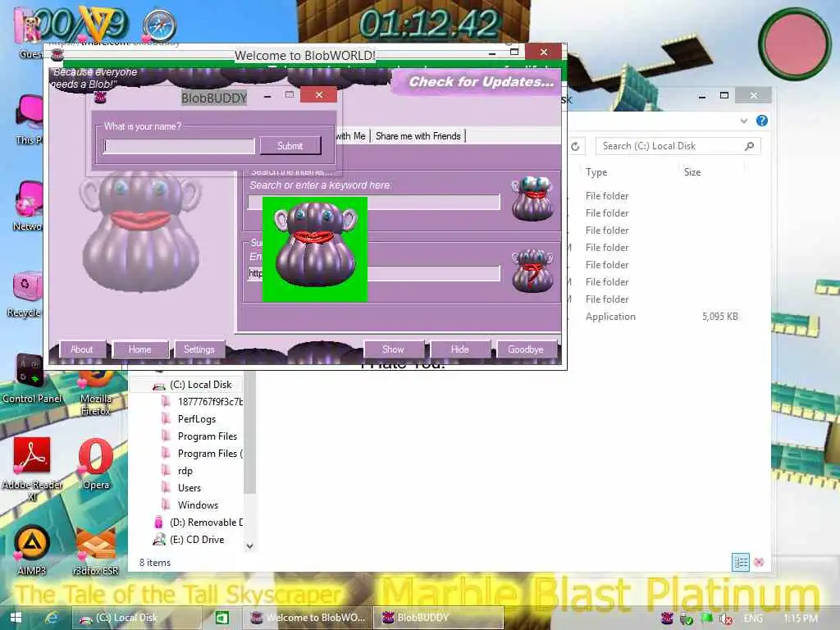This screenshot has width=840, height=630.
Task: Click the 'What is your name?' text field
Action: click(x=179, y=146)
